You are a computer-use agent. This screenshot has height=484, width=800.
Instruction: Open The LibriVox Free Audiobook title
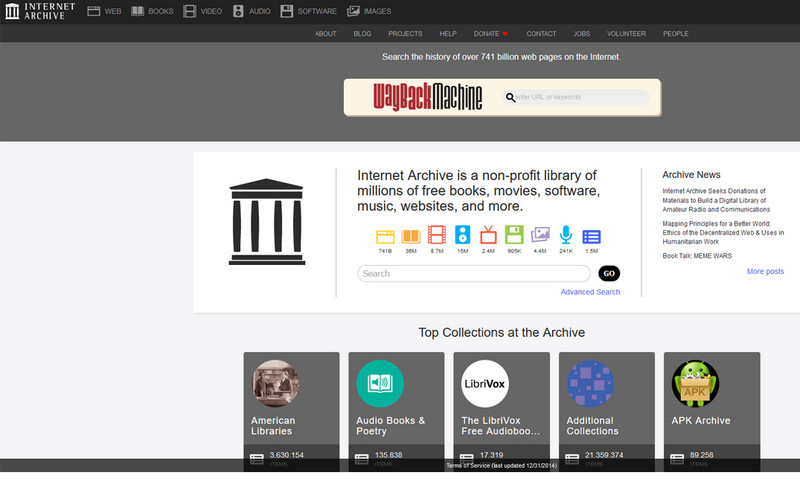pyautogui.click(x=501, y=425)
